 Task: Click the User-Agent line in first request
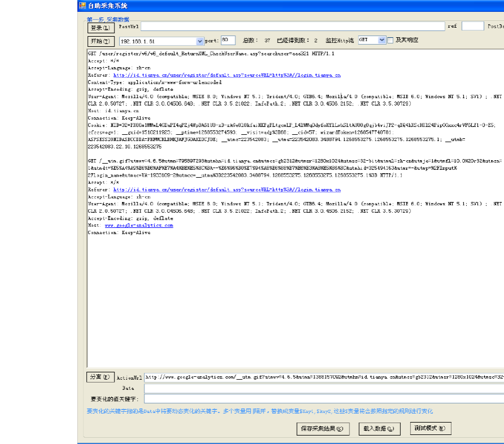(x=282, y=96)
